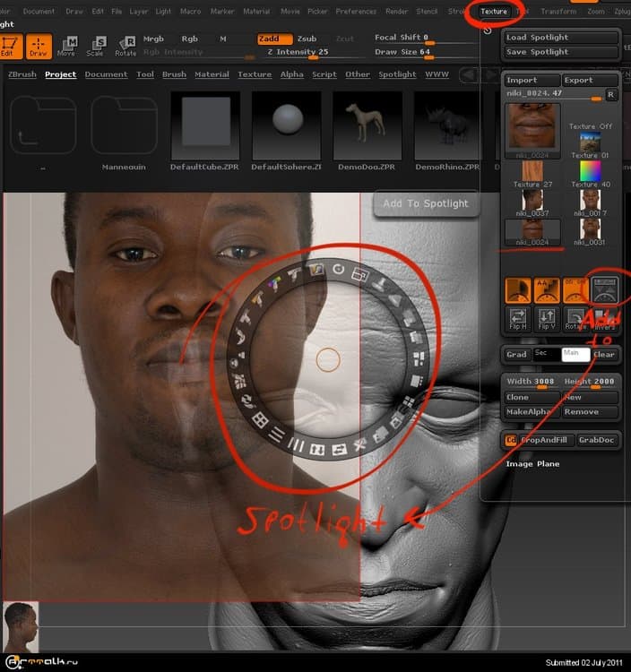Open the Transform menu palette
Viewport: 631px width, 672px height.
pyautogui.click(x=558, y=12)
